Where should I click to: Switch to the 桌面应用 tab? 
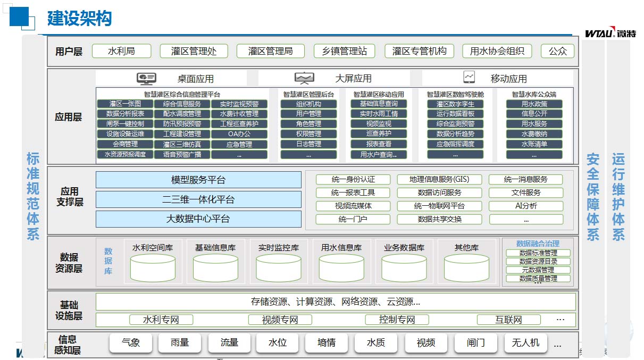tap(171, 77)
